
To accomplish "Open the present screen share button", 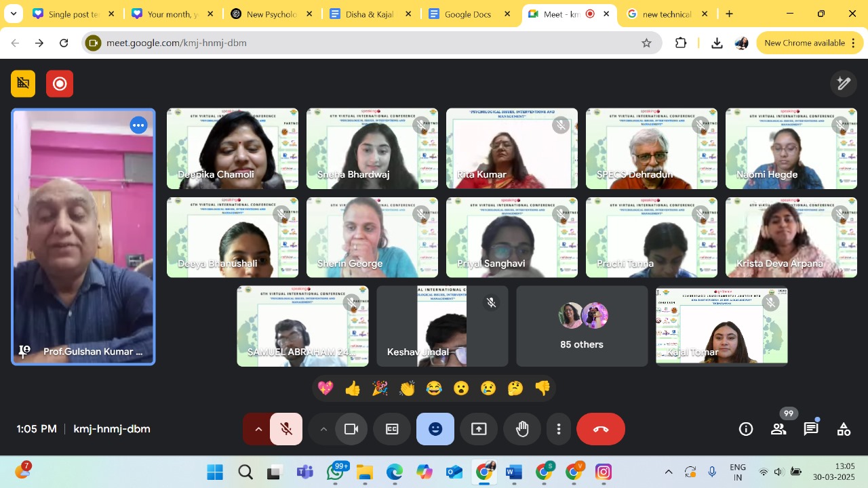I will pos(479,429).
